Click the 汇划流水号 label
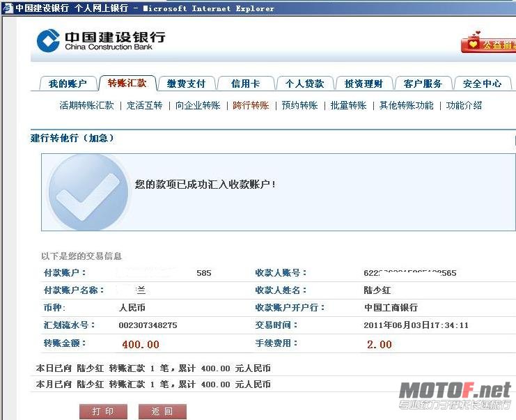The image size is (516, 420). (69, 325)
